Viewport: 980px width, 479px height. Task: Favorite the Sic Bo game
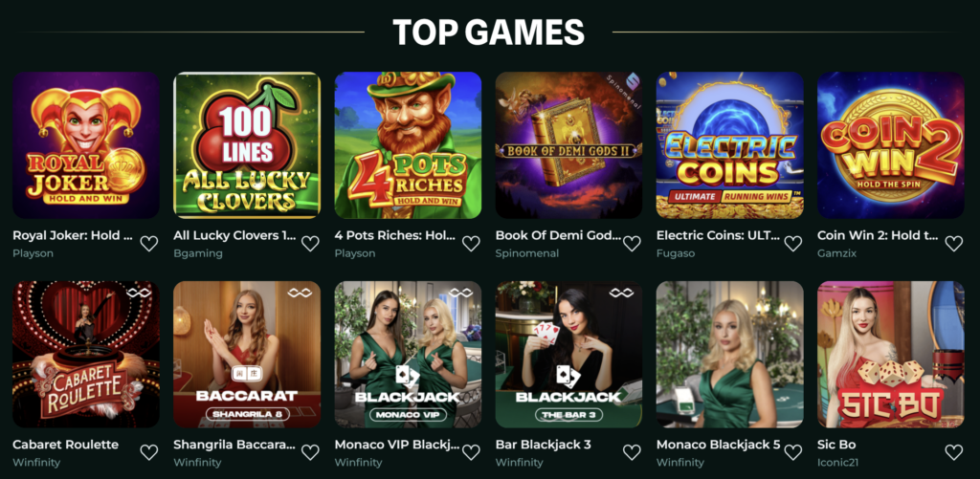954,452
